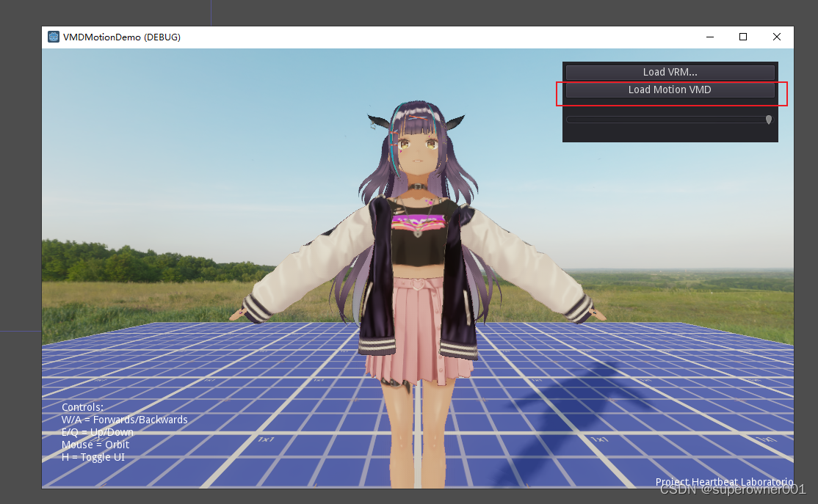Click the VMDMotionDemo application icon in titlebar
Image resolution: width=818 pixels, height=504 pixels.
coord(53,36)
